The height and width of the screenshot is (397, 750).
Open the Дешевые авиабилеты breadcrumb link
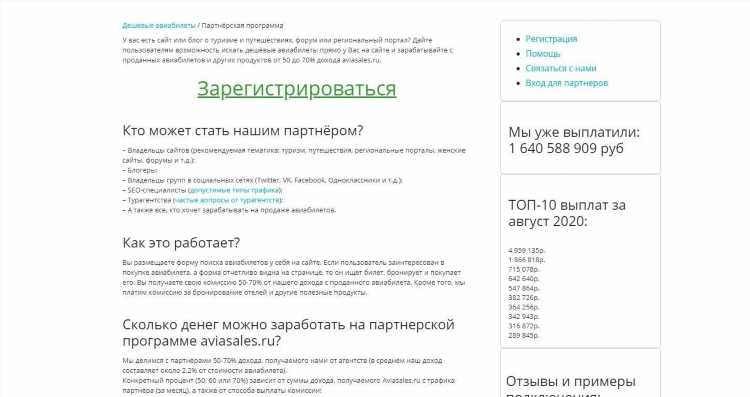[x=159, y=25]
